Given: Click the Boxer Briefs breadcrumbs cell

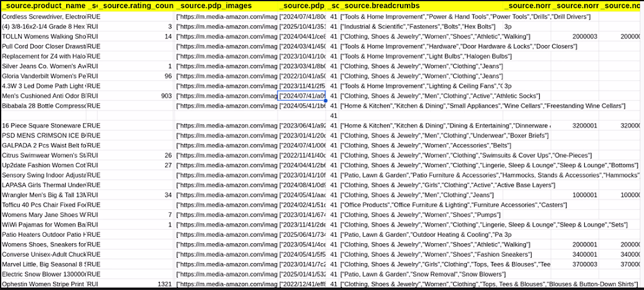Looking at the screenshot, I should (444, 136).
